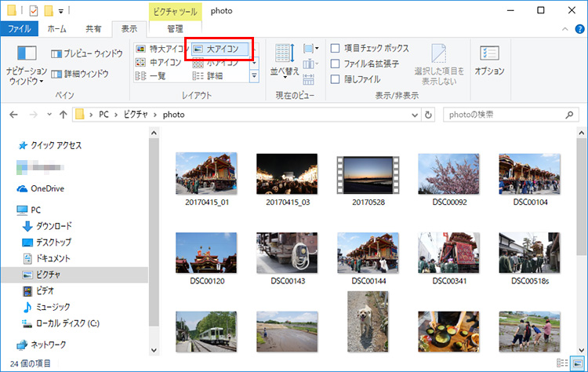Toggle the ファイル名拡張子 checkbox
Viewport: 588px width, 372px height.
point(336,64)
